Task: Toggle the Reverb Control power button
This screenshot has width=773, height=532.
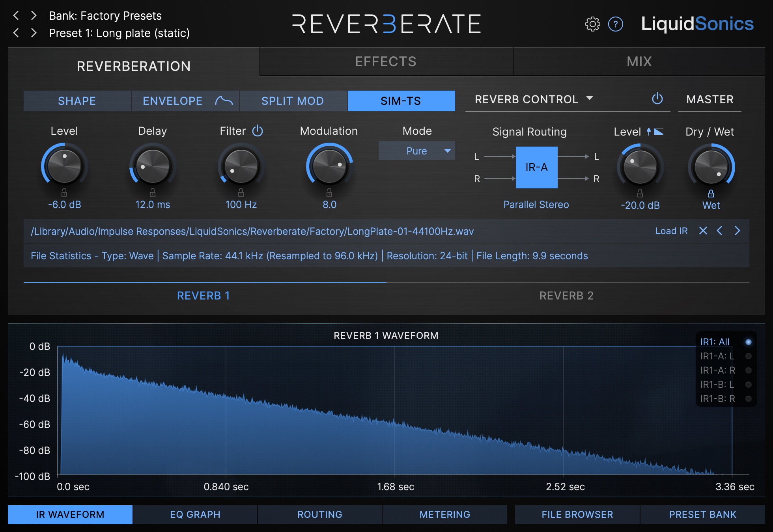Action: 657,99
